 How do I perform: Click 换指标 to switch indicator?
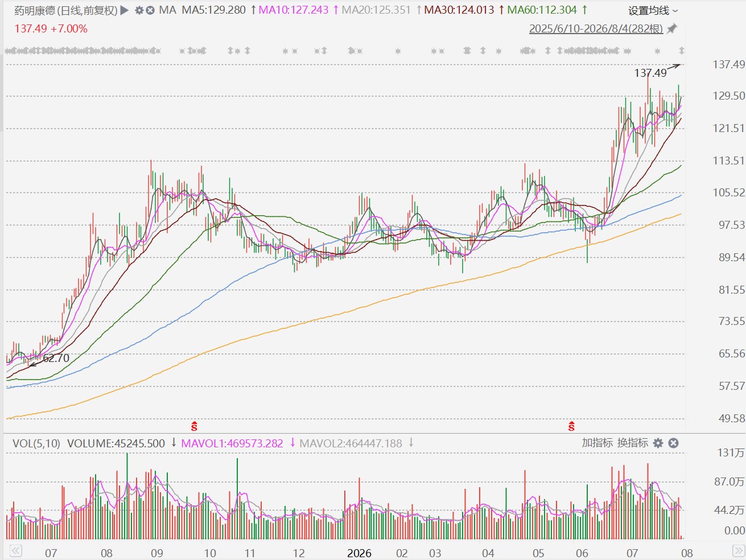click(x=633, y=443)
